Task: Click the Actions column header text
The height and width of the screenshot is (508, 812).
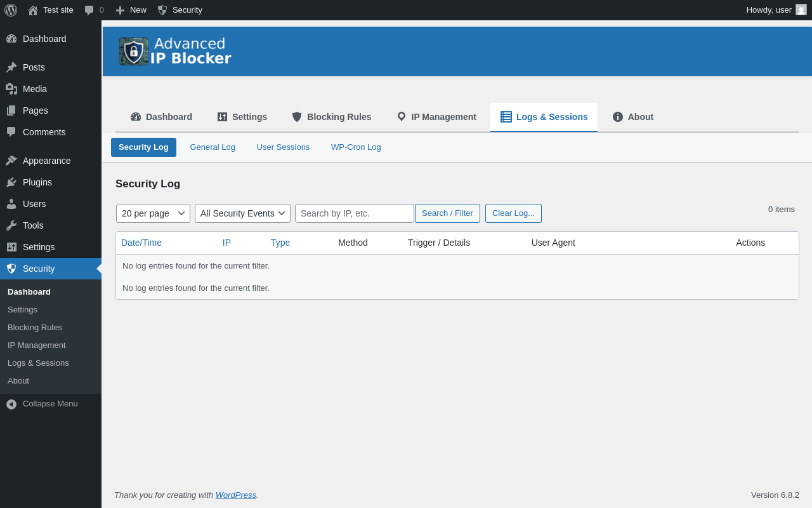Action: point(750,243)
